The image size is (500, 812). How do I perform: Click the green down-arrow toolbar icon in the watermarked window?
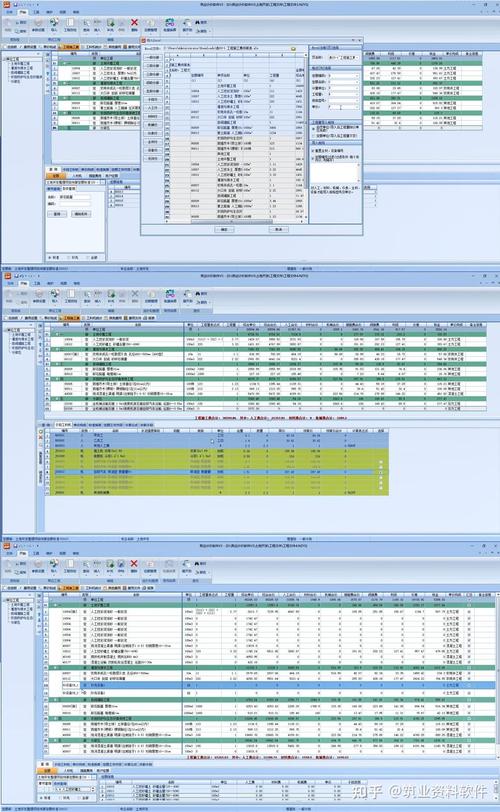click(x=110, y=564)
